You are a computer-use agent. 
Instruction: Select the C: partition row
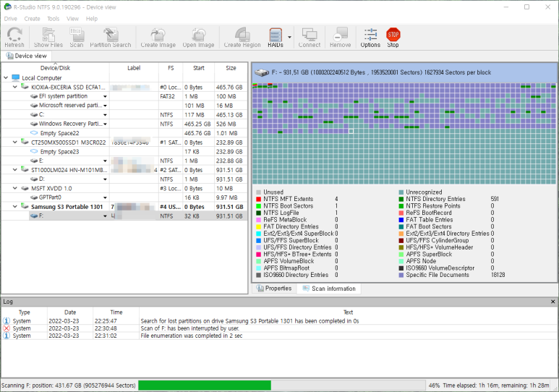pos(124,114)
